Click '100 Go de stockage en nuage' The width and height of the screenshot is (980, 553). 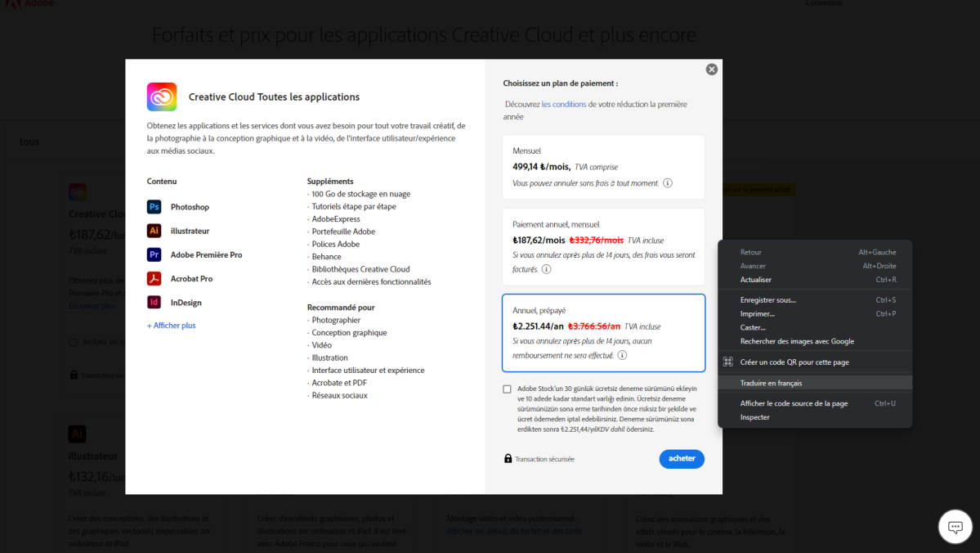[361, 194]
